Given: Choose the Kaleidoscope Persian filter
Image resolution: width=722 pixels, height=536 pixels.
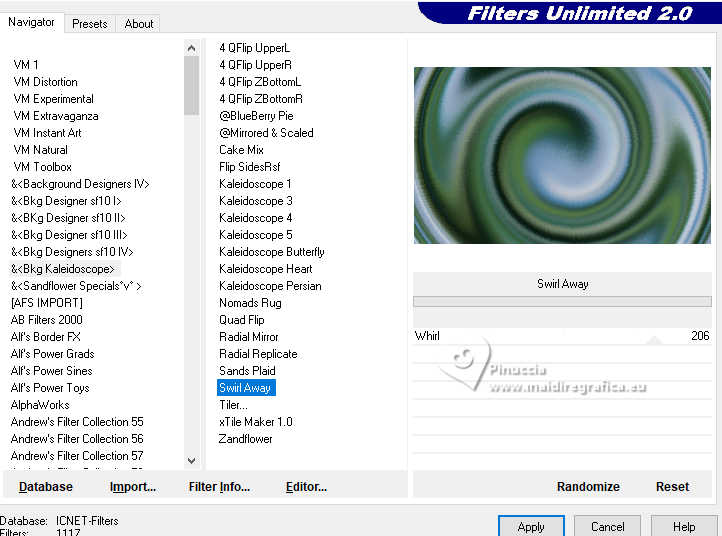Looking at the screenshot, I should coord(270,286).
